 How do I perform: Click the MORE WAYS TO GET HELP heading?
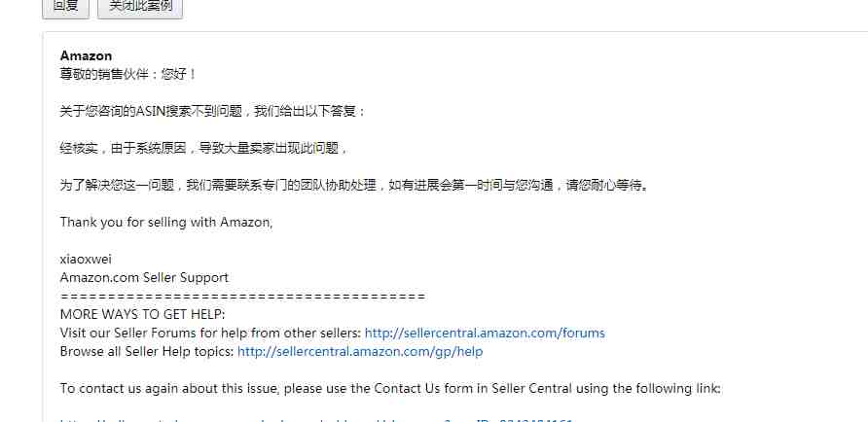pos(143,315)
